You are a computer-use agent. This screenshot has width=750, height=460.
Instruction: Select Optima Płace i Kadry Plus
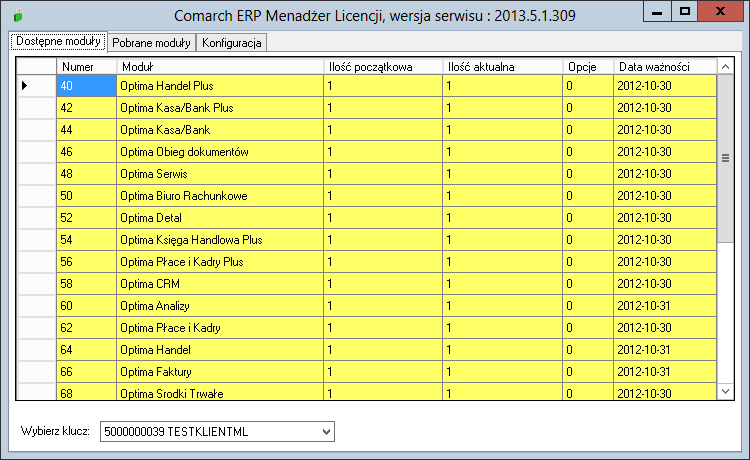point(220,262)
